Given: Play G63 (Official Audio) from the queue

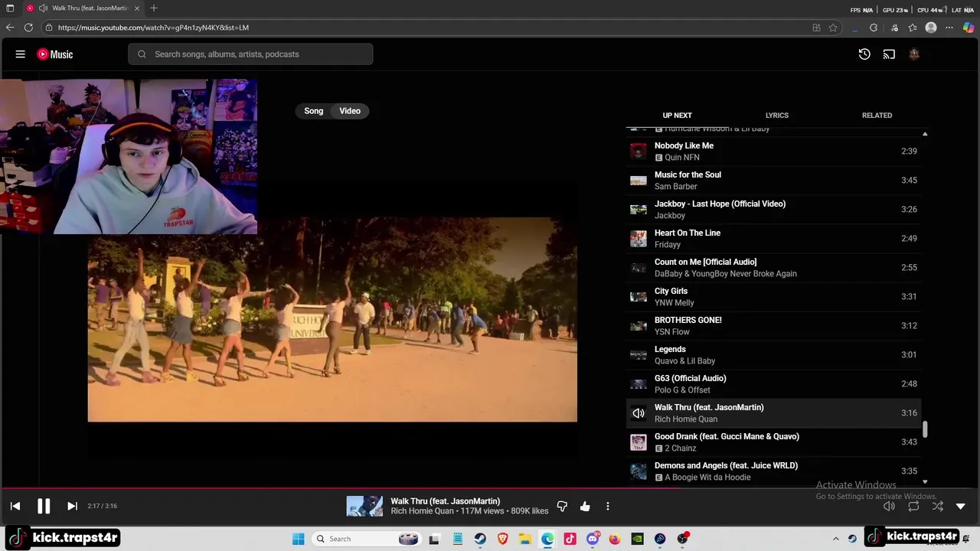Looking at the screenshot, I should pyautogui.click(x=773, y=384).
